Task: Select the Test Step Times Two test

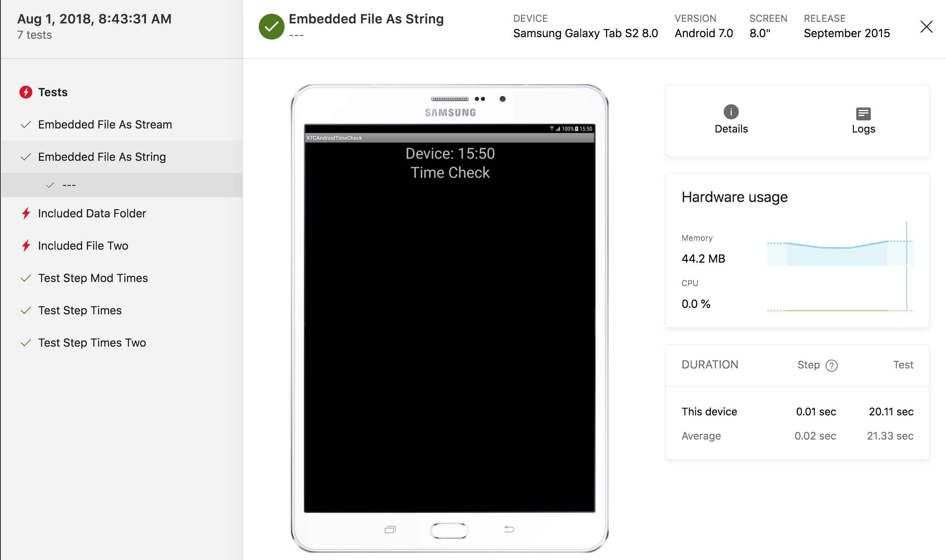Action: tap(93, 342)
